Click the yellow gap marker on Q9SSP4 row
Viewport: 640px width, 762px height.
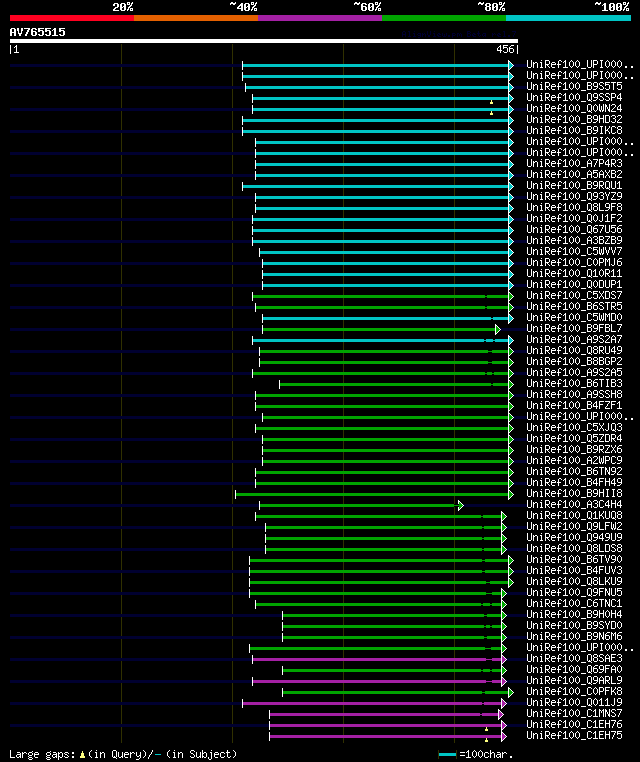(491, 103)
